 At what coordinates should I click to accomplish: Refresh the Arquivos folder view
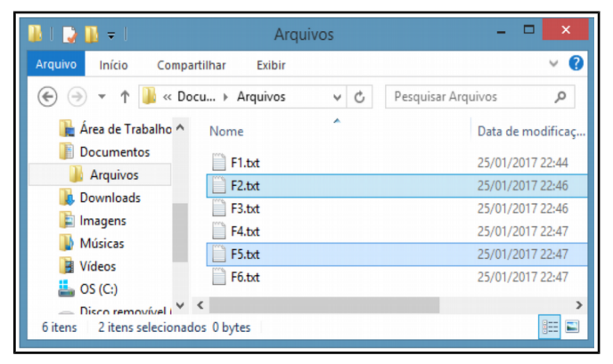(359, 97)
